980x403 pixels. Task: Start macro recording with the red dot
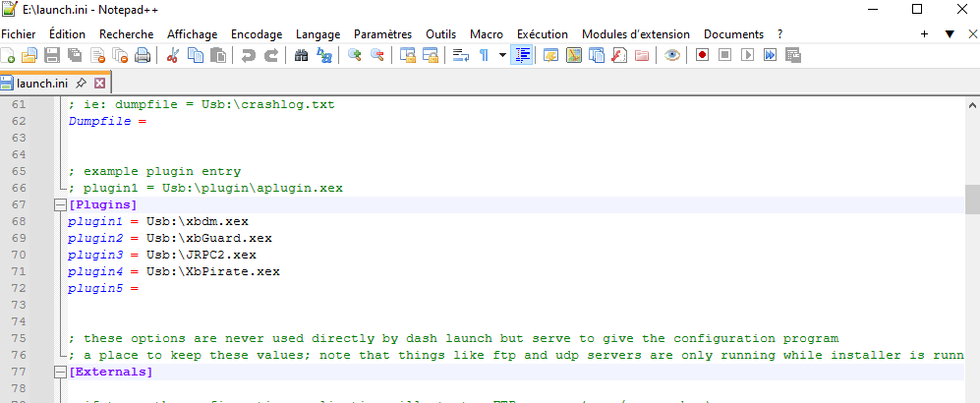coord(702,55)
